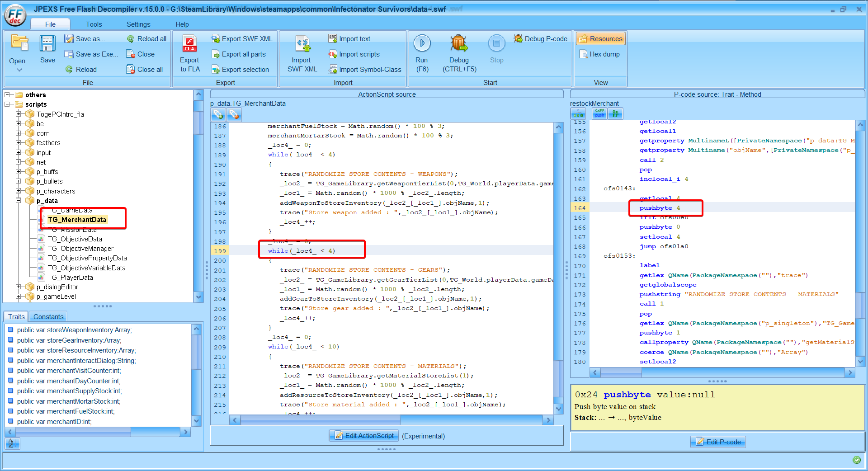The height and width of the screenshot is (471, 868).
Task: Click the traits list horizontal scrollbar thumb
Action: [x=73, y=432]
